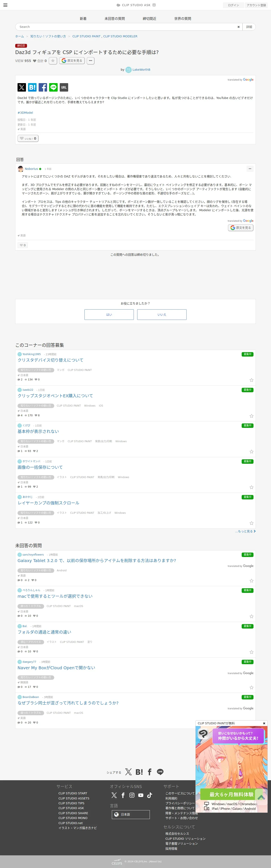This screenshot has height=868, width=271.
Task: Click 原文を見る button on the answer
Action: 241,228
